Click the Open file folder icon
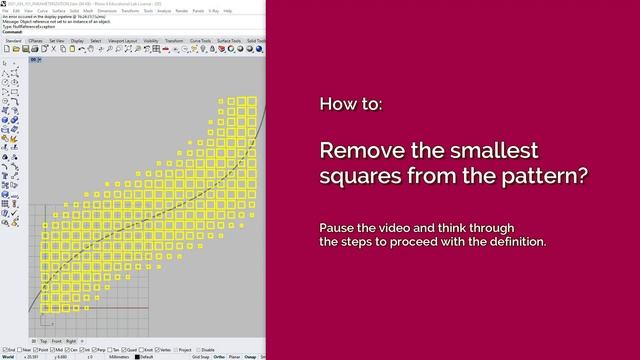Image resolution: width=640 pixels, height=360 pixels. pyautogui.click(x=16, y=49)
